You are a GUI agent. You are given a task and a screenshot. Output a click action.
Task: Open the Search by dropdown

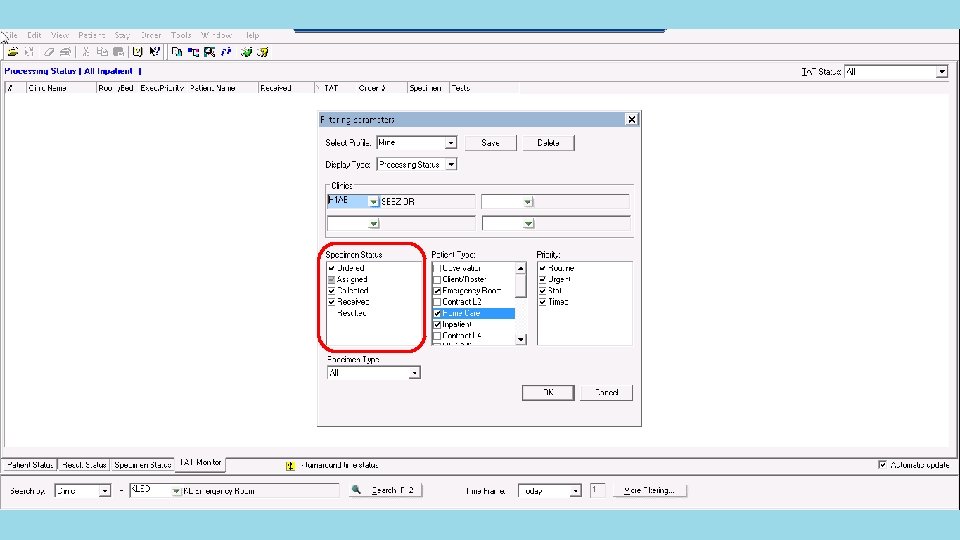click(105, 491)
